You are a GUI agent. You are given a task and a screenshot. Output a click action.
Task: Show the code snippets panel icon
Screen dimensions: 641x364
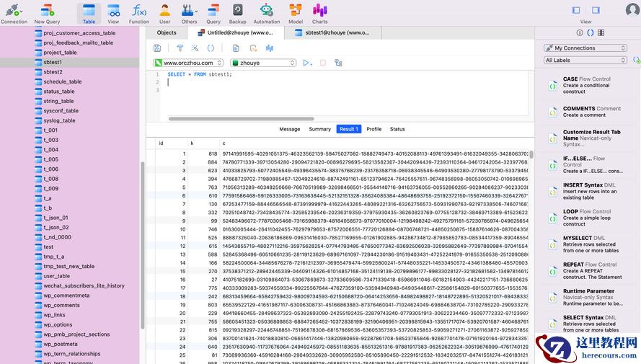point(591,32)
